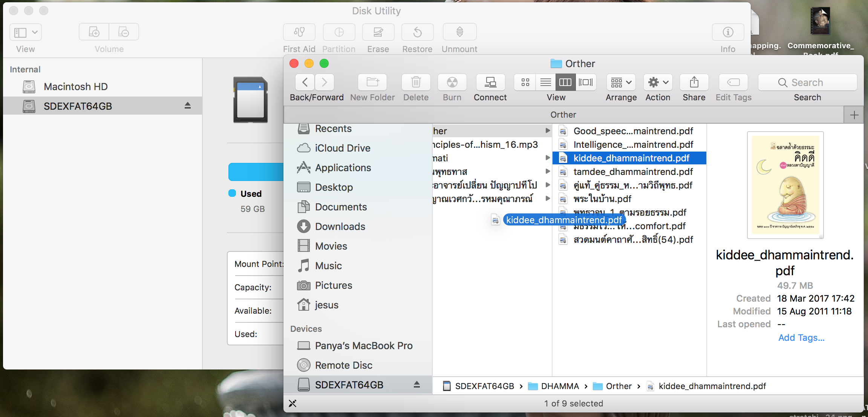Click the Connect to server icon
This screenshot has height=417, width=868.
pyautogui.click(x=490, y=82)
